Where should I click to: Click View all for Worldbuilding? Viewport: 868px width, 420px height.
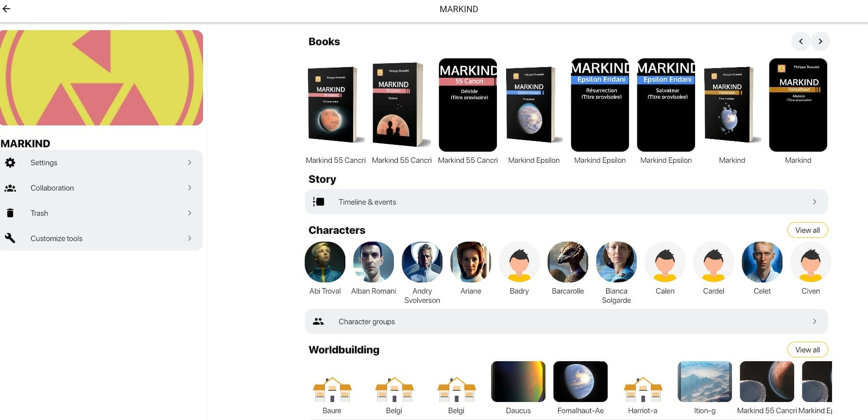pos(807,350)
